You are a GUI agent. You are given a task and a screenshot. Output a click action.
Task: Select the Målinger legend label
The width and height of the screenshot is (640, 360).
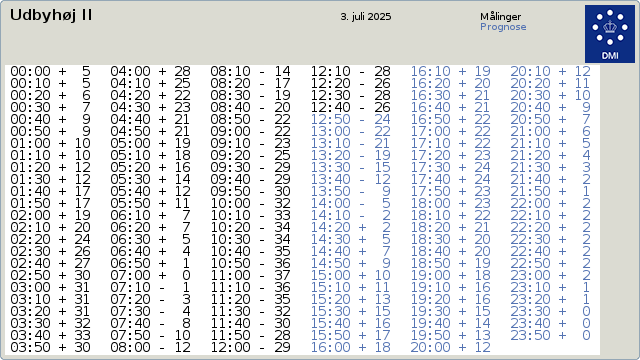point(500,17)
